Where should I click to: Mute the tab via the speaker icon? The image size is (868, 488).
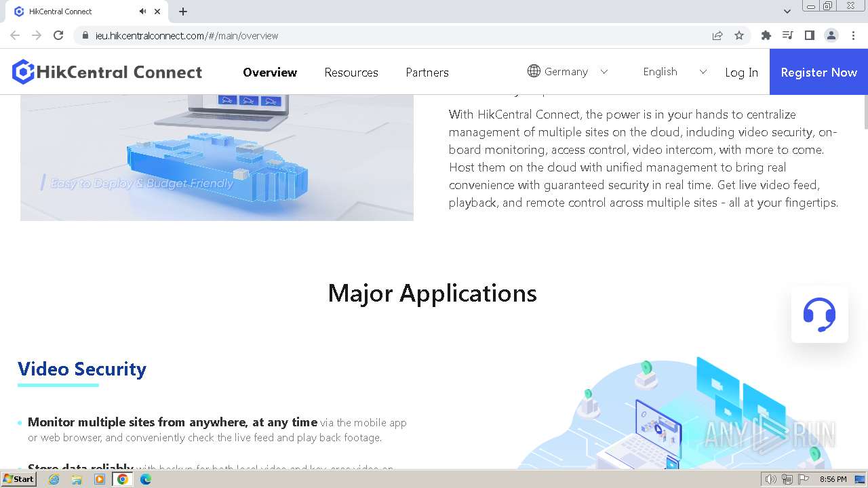click(x=142, y=12)
